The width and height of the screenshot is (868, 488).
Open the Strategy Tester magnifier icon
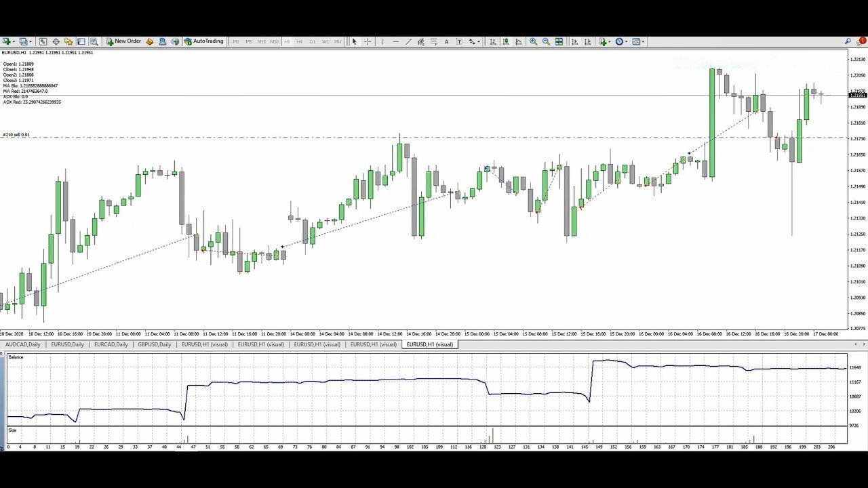[94, 41]
